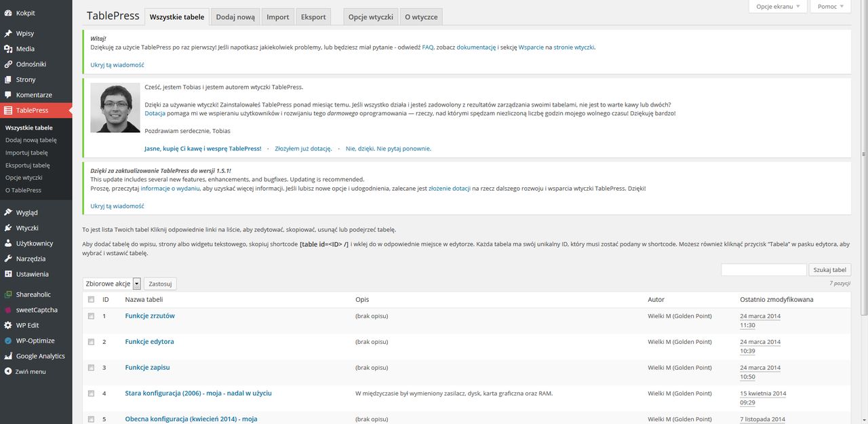The width and height of the screenshot is (868, 424).
Task: Click the Strony pages icon
Action: (x=8, y=80)
